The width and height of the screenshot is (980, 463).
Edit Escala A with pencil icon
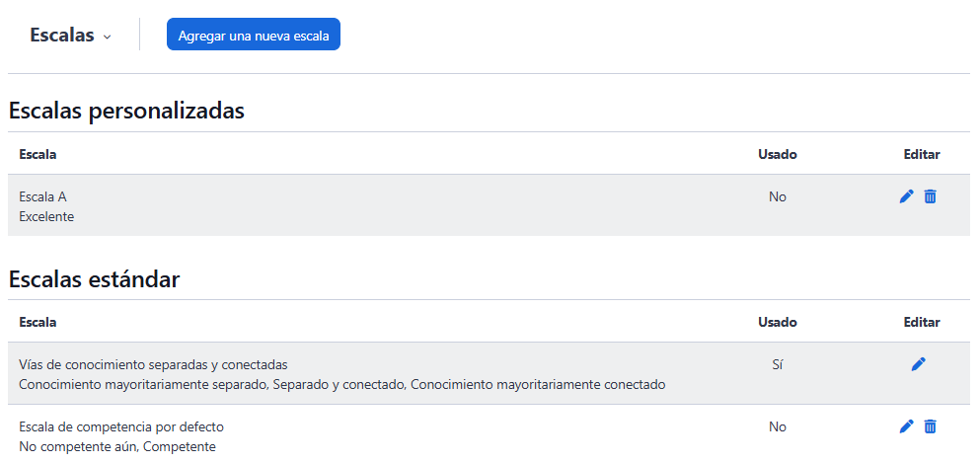point(907,196)
